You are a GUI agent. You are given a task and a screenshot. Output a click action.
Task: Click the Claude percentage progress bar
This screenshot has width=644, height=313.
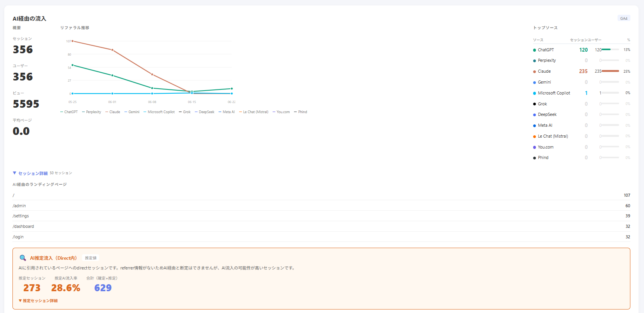tap(610, 71)
